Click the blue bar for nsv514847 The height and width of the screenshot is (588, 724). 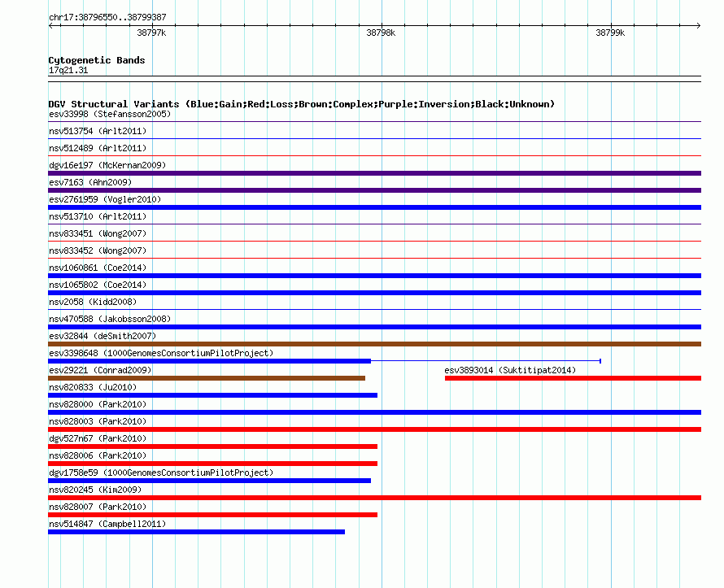[x=196, y=532]
